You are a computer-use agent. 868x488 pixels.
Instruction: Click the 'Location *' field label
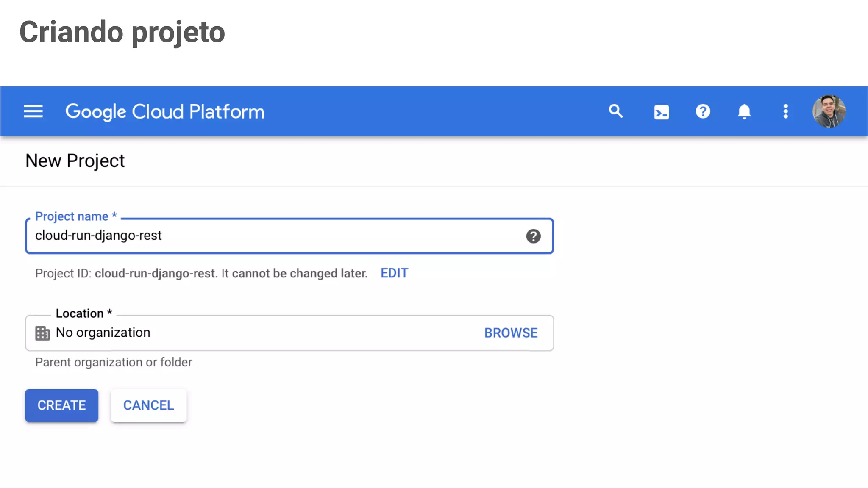84,313
